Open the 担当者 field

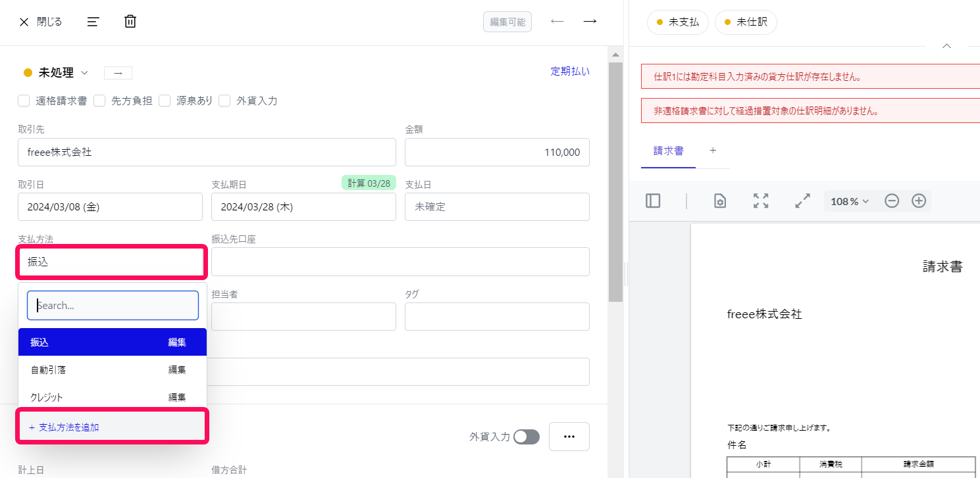(303, 316)
